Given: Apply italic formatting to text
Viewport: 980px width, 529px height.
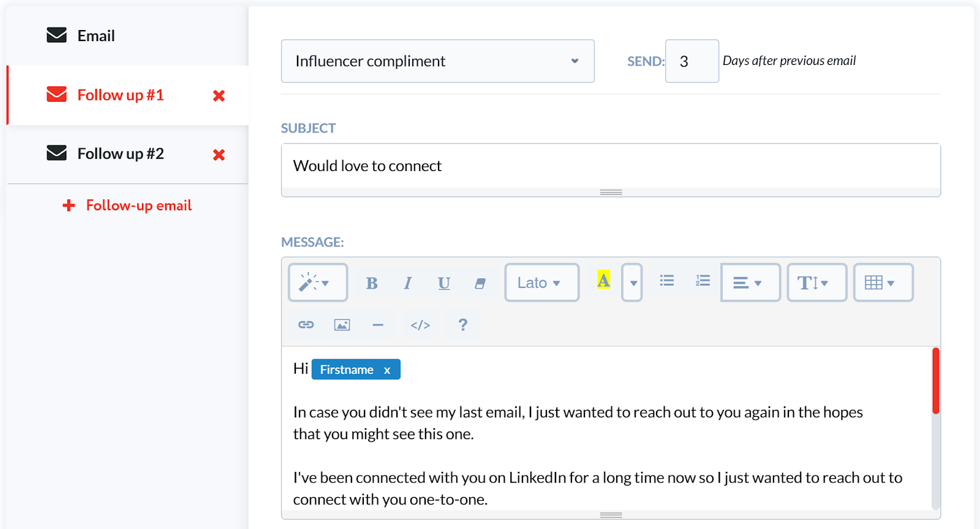Looking at the screenshot, I should [408, 283].
